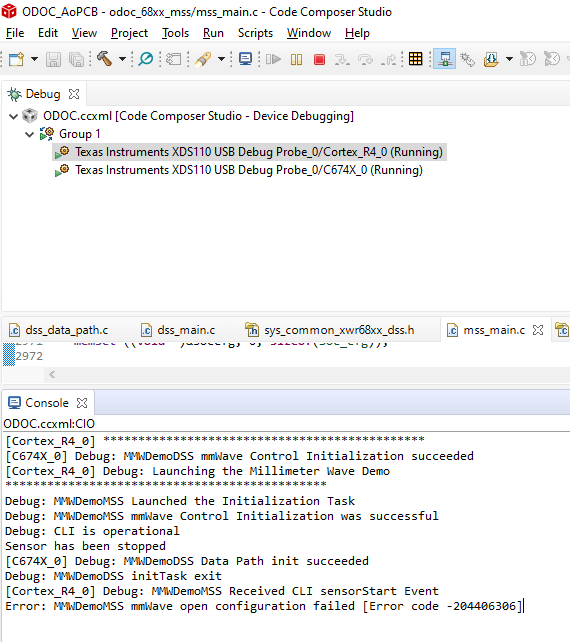Screen dimensions: 578x644
Task: Close the mss_main.c editor tab
Action: pos(538,330)
